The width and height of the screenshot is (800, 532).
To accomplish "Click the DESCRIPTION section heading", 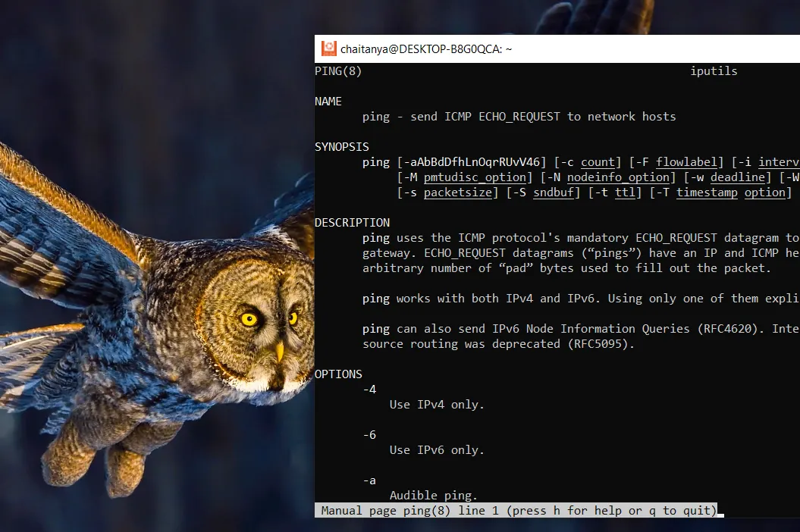I will click(352, 222).
